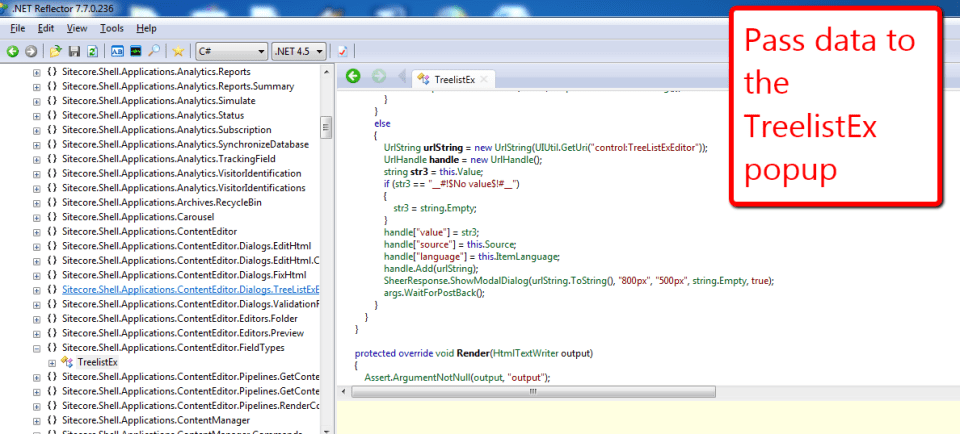Screen dimensions: 960x434
Task: Click the Bookmarks star icon
Action: pos(178,50)
